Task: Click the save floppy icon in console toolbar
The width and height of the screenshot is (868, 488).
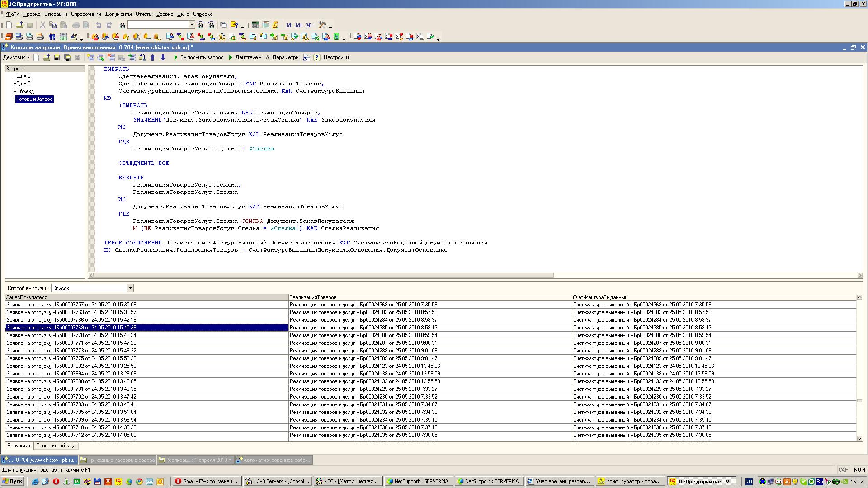Action: [57, 57]
